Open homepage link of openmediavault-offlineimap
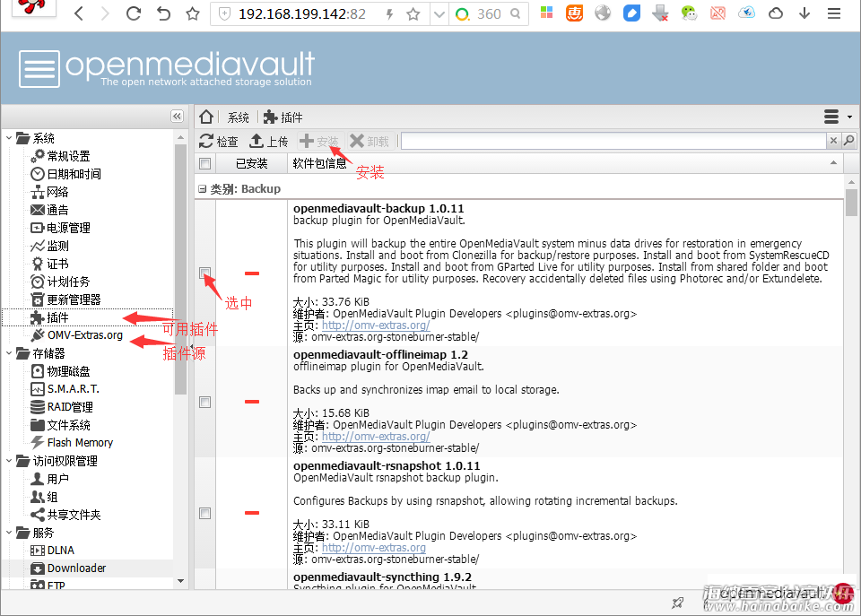 [376, 437]
